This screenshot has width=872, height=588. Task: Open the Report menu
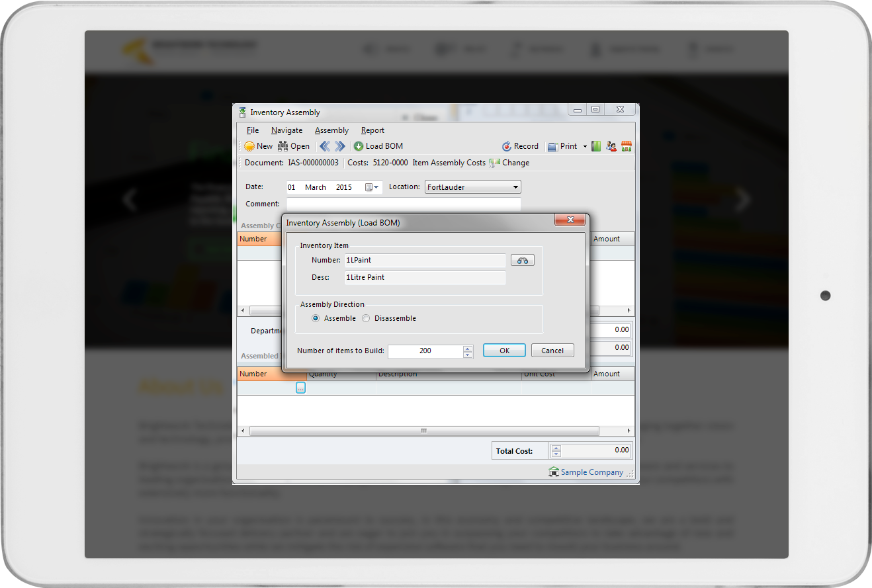pos(372,130)
